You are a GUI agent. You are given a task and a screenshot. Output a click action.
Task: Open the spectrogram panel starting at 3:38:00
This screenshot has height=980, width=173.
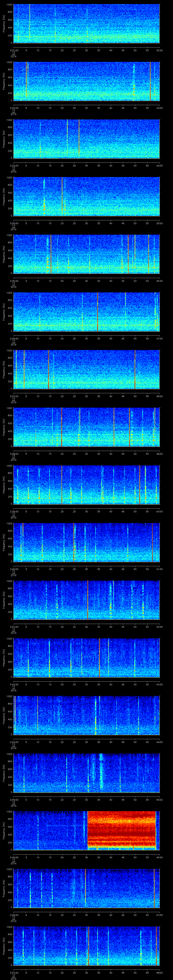(x=86, y=427)
